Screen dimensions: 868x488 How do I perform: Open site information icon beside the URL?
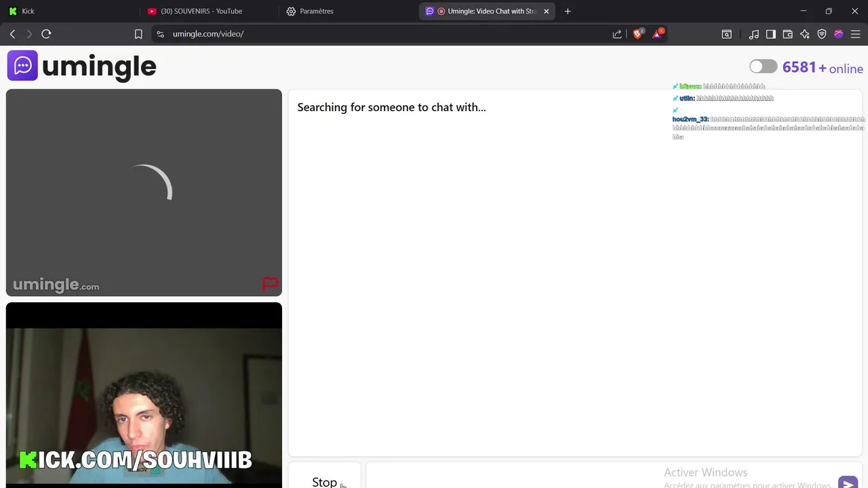pos(160,34)
